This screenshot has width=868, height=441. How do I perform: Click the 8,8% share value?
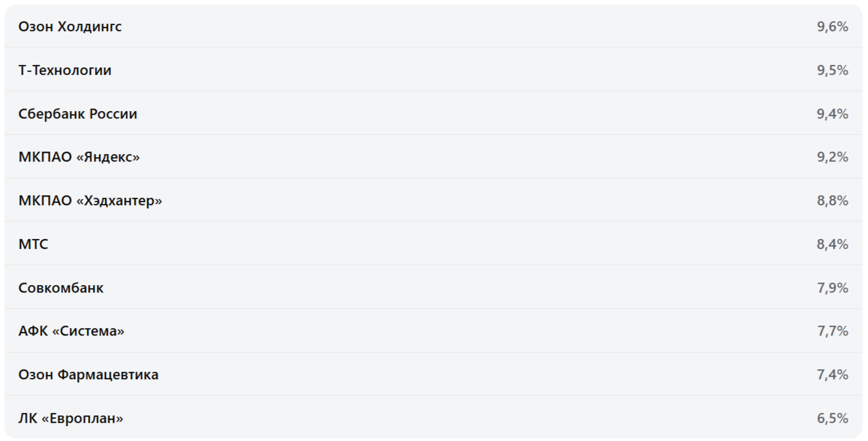[x=832, y=200]
